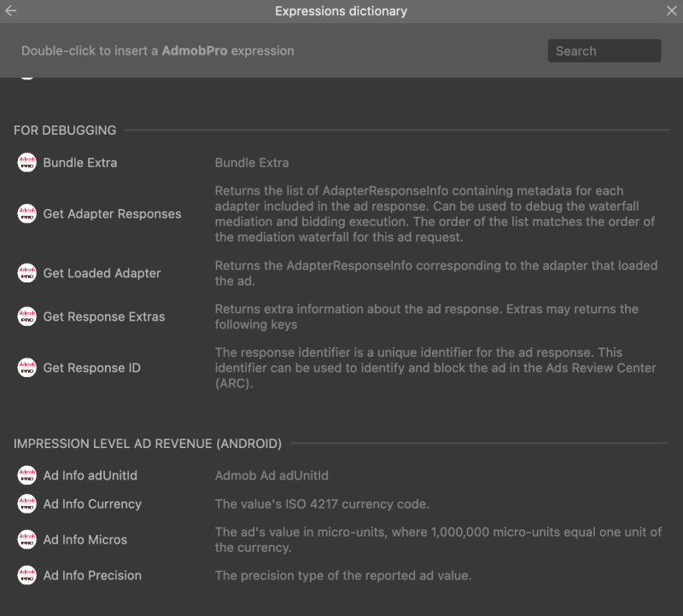Click the Expressions dictionary title text
Viewport: 683px width, 616px height.
(341, 11)
